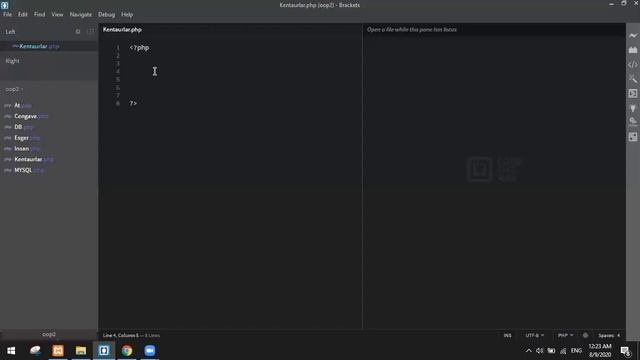640x360 pixels.
Task: Open the File menu
Action: pyautogui.click(x=7, y=14)
